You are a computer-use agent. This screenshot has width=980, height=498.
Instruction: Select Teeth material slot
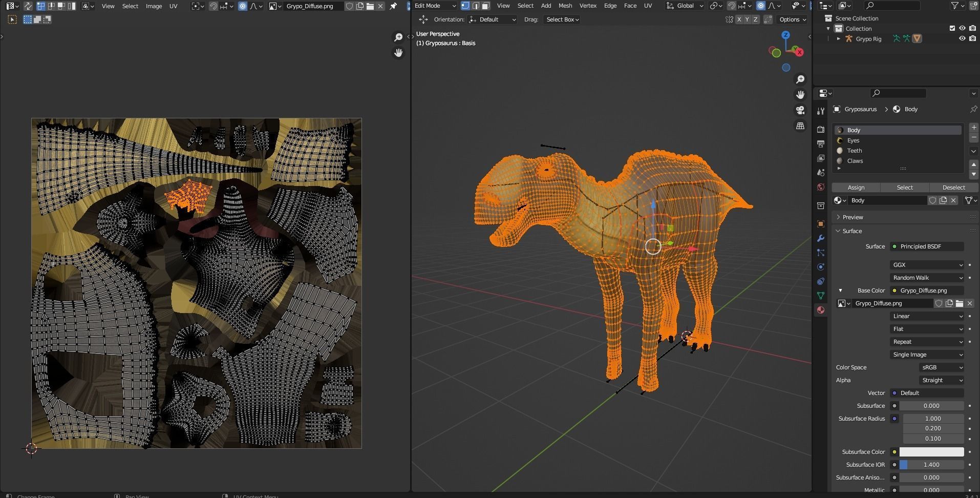tap(898, 151)
